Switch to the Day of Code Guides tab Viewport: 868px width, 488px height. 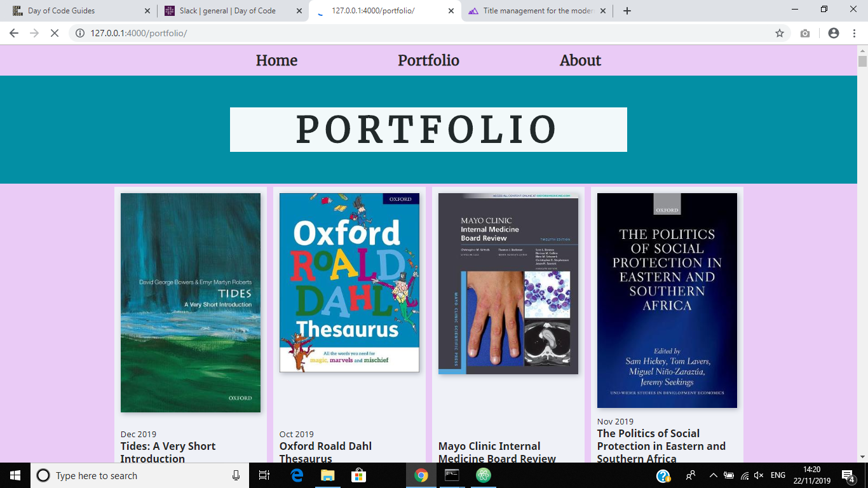tap(81, 11)
